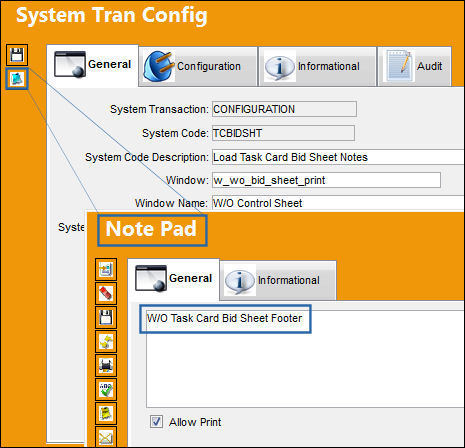Screen dimensions: 465x448
Task: Click the yellow arrows refresh icon in Note Pad
Action: (106, 342)
